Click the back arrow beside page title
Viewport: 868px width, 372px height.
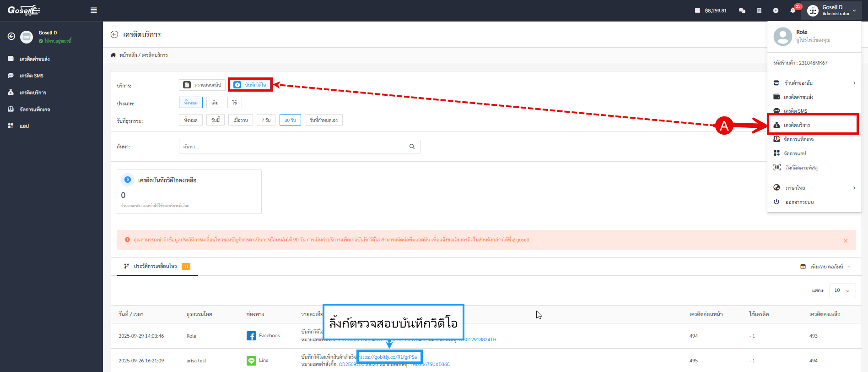pos(114,34)
